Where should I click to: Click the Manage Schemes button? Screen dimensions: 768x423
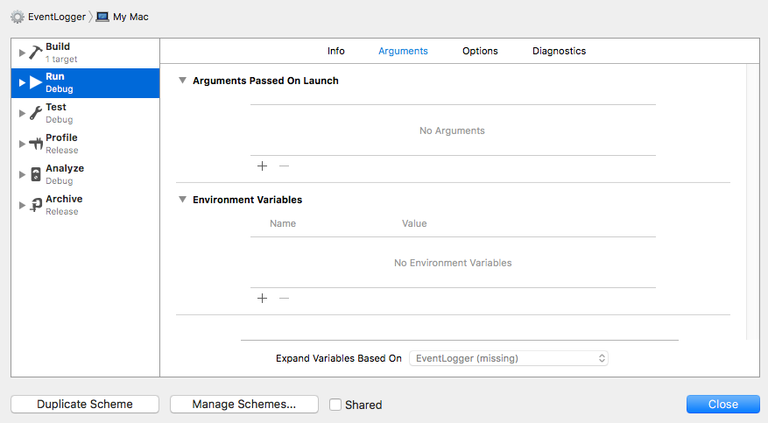(244, 404)
